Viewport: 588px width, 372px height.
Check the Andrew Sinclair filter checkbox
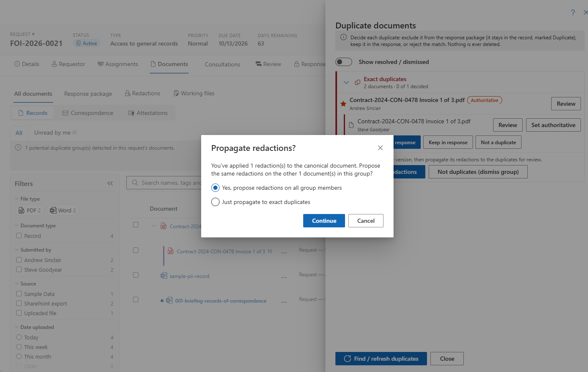point(19,260)
